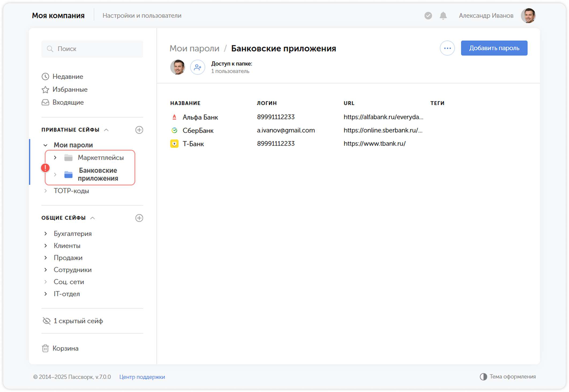Expand the Клиенты safe chevron
569x392 pixels.
click(46, 246)
